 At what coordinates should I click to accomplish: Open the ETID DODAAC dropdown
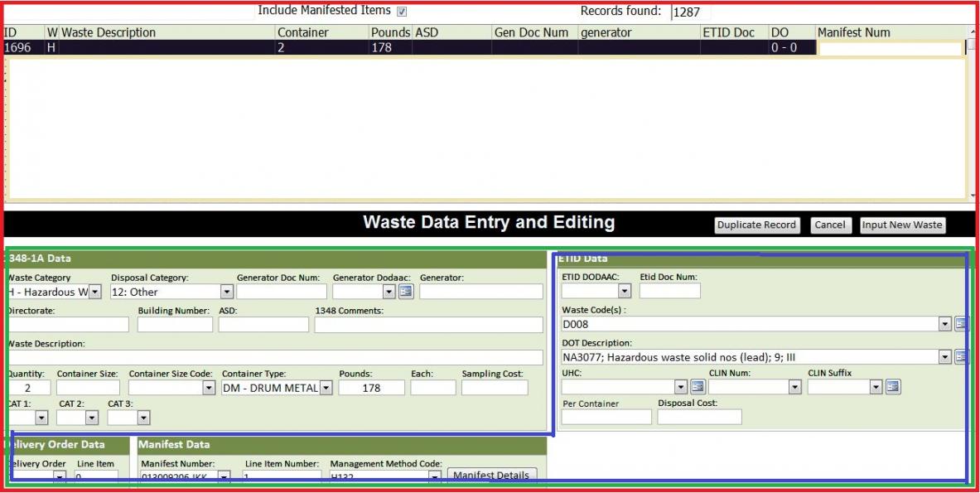tap(624, 292)
